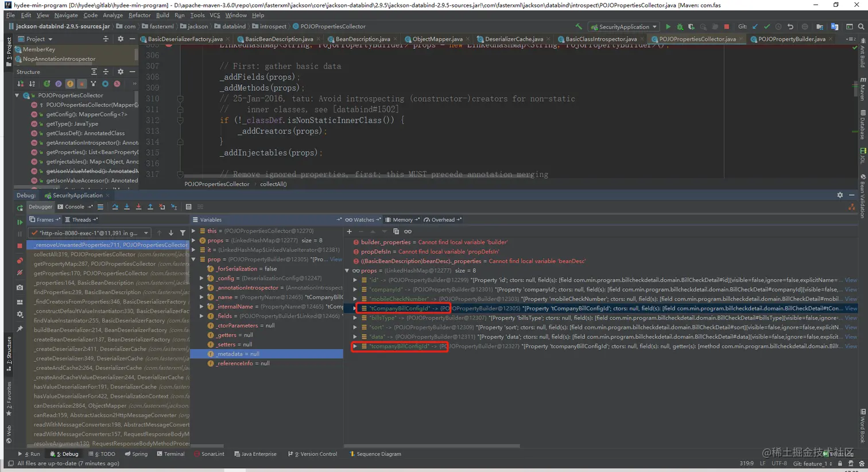Expand 'props' variable in Variables pane
The height and width of the screenshot is (472, 868).
[194, 241]
